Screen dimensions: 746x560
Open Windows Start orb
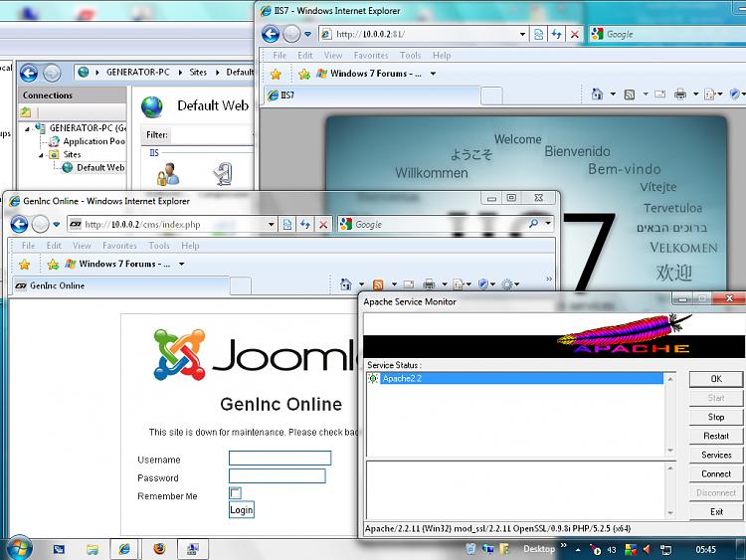click(19, 548)
